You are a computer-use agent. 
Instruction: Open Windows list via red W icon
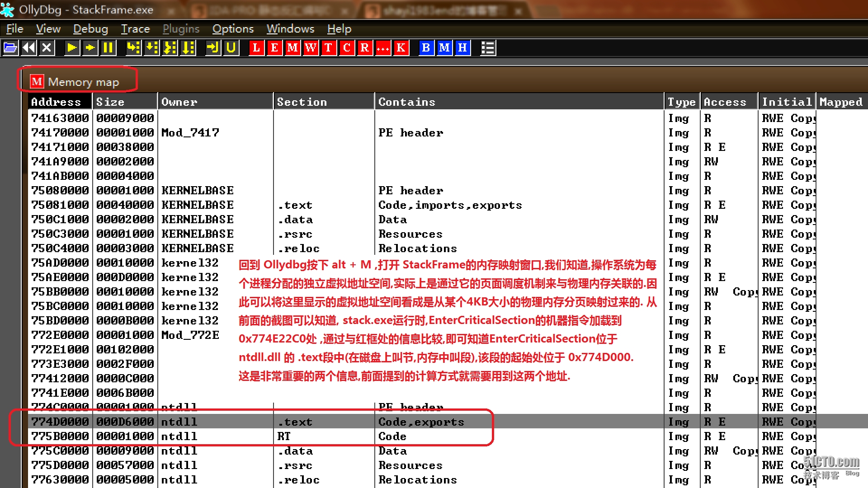(x=311, y=47)
